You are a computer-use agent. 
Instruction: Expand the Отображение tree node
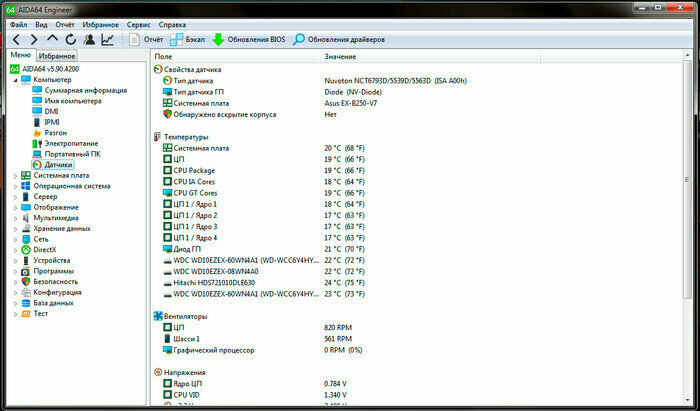16,208
